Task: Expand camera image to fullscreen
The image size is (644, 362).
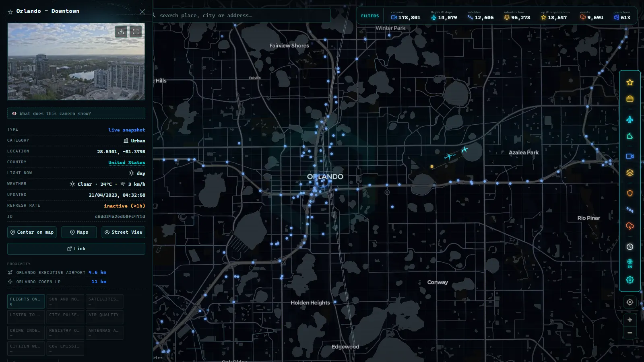Action: coord(136,31)
